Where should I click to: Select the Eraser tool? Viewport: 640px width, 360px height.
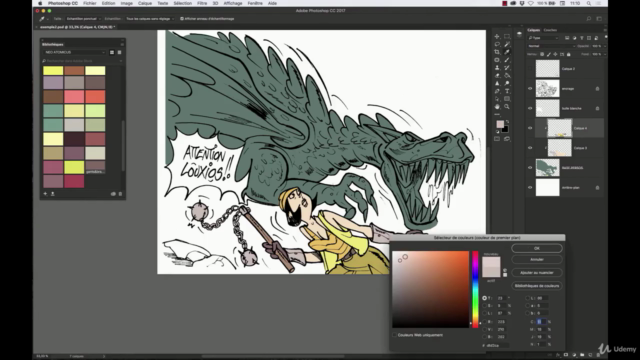click(x=497, y=76)
